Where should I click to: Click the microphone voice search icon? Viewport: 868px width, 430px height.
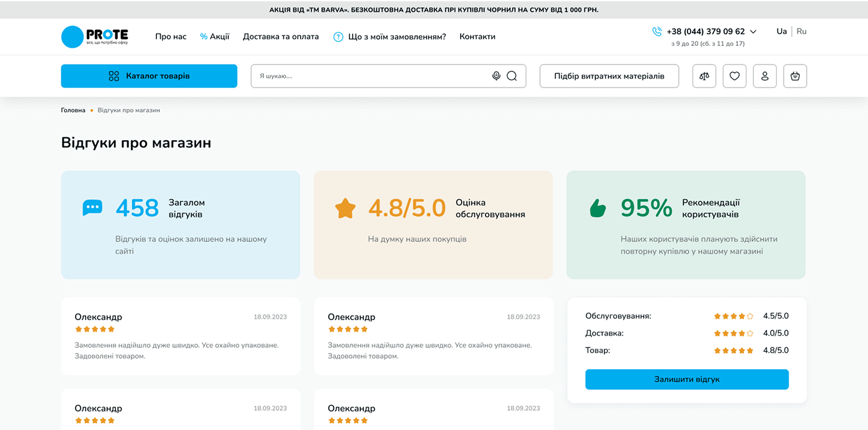click(496, 76)
